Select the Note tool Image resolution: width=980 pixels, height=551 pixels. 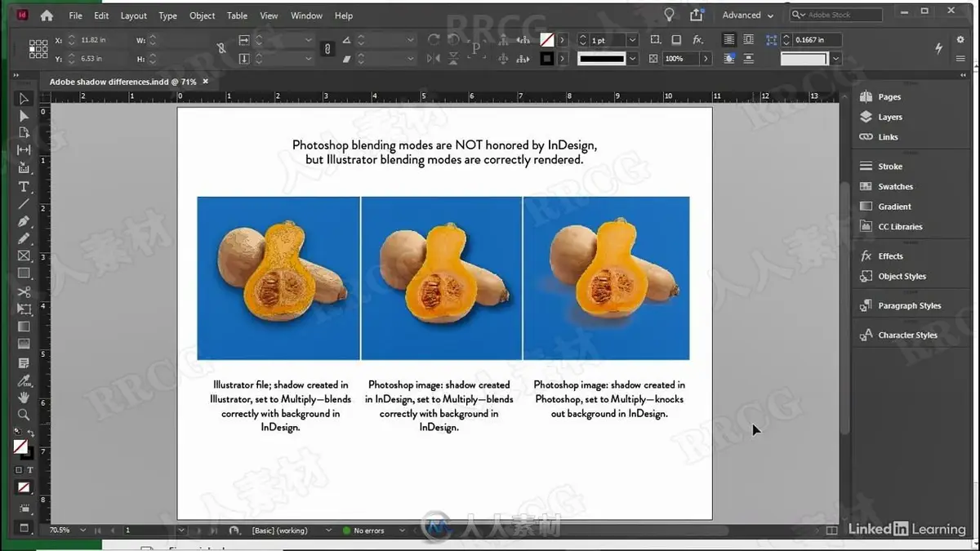point(24,362)
